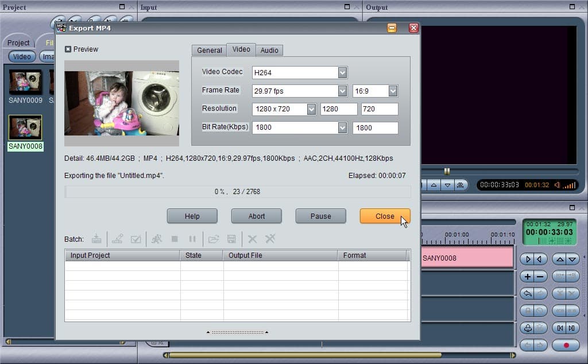
Task: Click the undo arrow button
Action: pos(527,293)
